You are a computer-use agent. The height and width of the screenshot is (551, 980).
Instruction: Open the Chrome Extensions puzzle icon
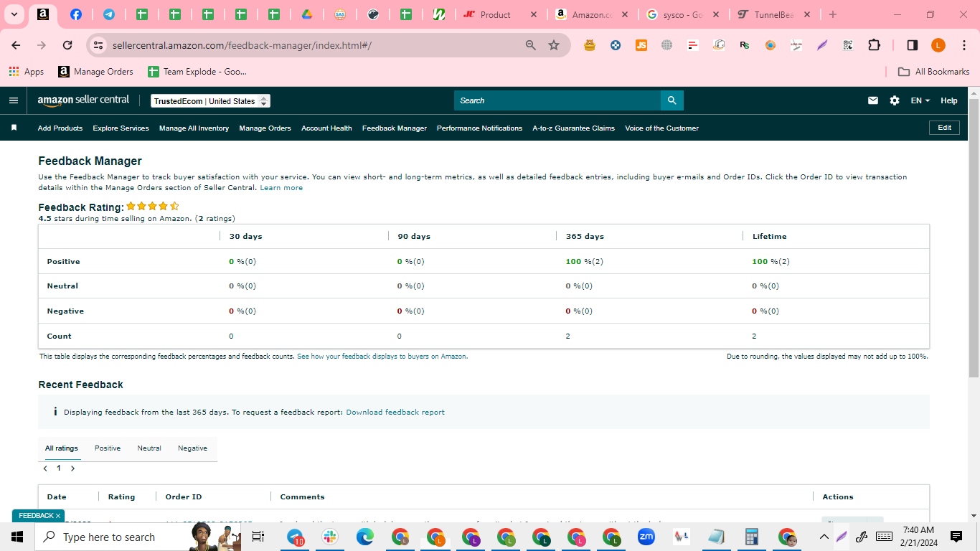point(874,45)
